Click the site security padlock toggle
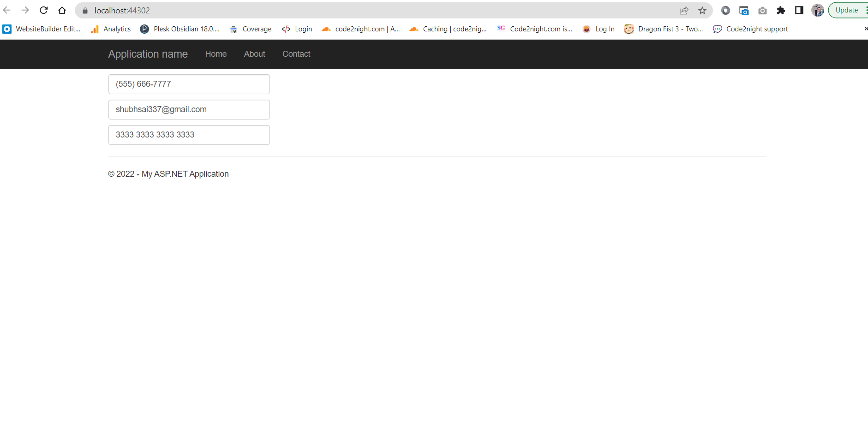 (84, 10)
